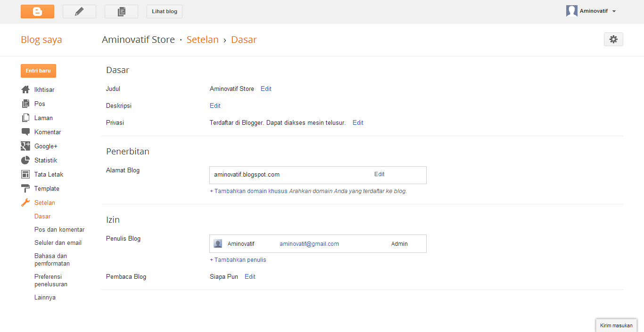Click the Ikhtisar house icon
Screen dimensions: 644x332
click(26, 89)
